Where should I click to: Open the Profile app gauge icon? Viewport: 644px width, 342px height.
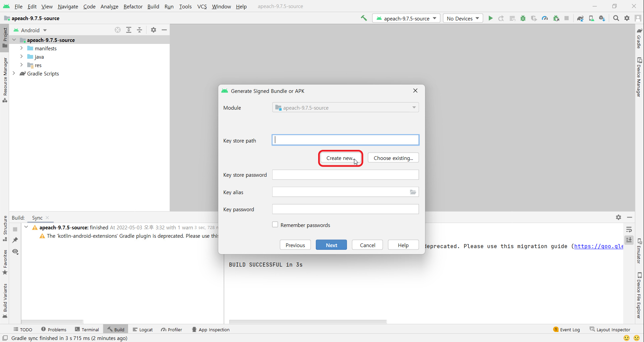click(x=545, y=18)
